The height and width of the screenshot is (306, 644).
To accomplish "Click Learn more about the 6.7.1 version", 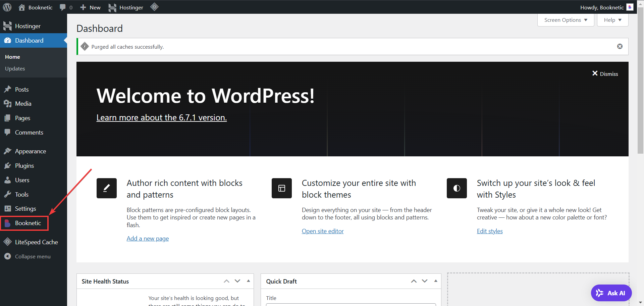I will [162, 117].
